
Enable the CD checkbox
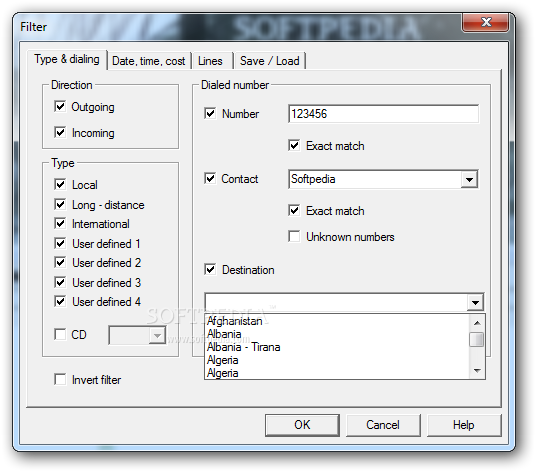click(60, 335)
